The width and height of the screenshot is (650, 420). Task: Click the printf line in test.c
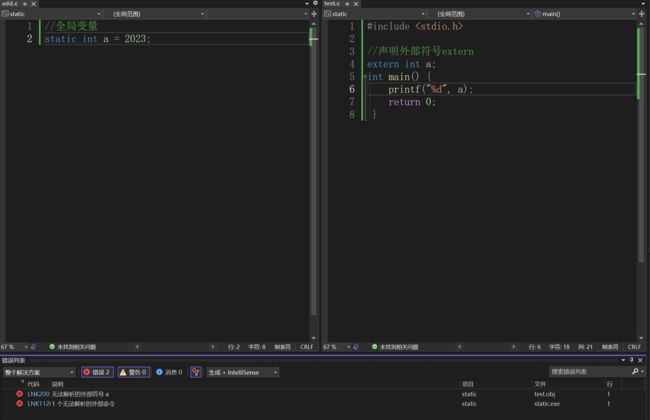430,89
